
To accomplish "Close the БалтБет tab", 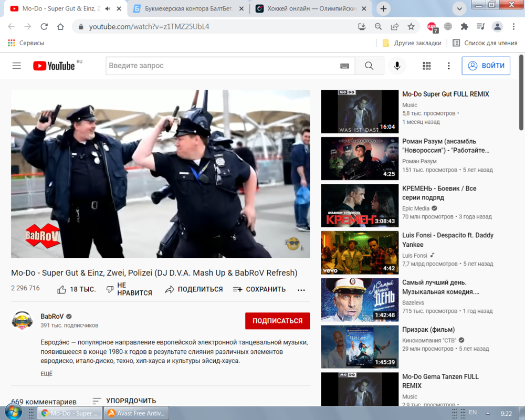I will point(241,9).
